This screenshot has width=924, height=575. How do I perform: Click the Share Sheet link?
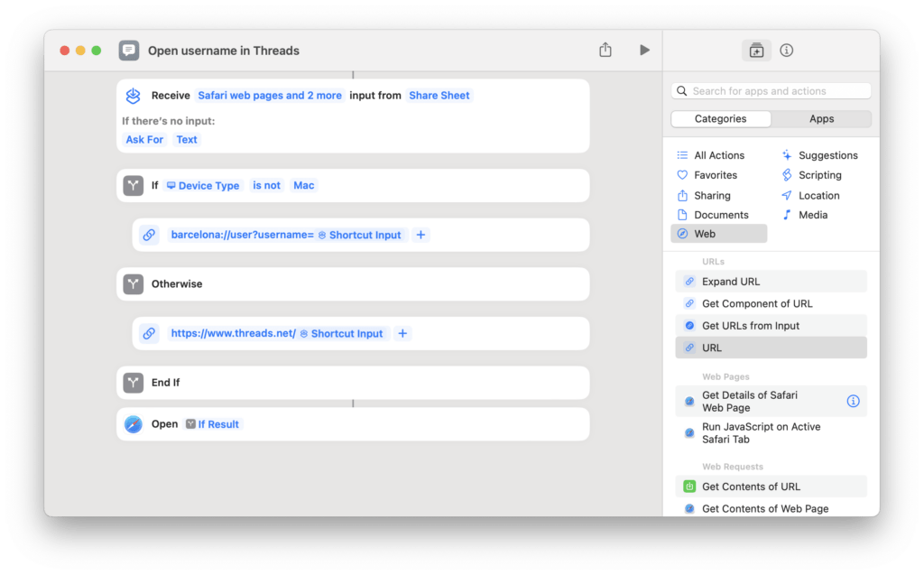click(x=439, y=95)
